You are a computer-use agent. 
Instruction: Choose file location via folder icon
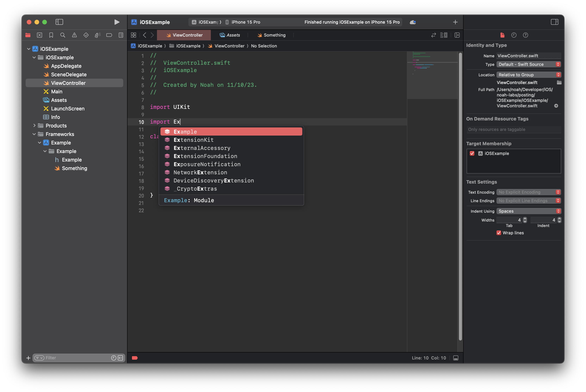(x=559, y=83)
